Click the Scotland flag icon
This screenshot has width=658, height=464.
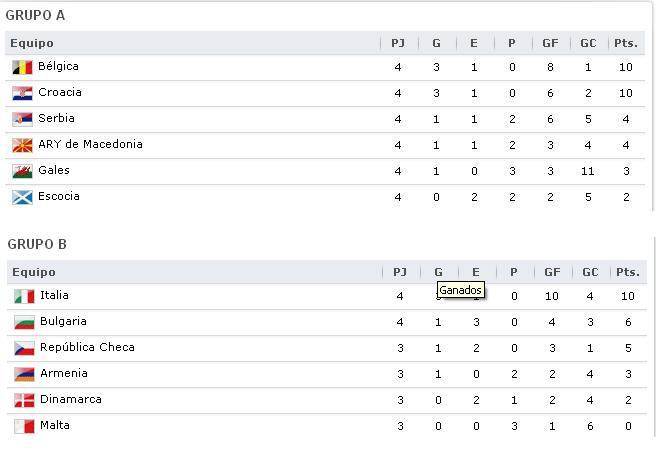(22, 197)
